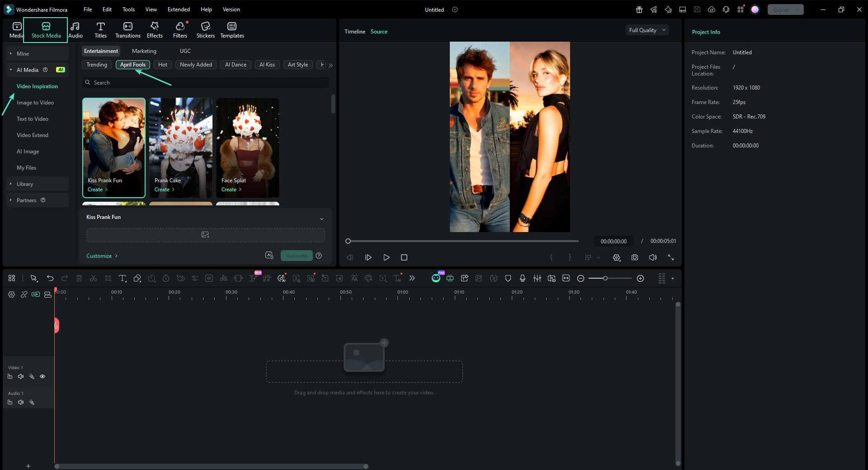The image size is (868, 470).
Task: Expand the Library section
Action: (10, 184)
